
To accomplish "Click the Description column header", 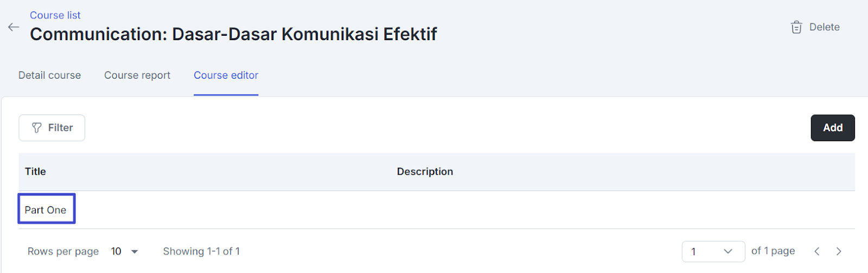I will point(425,172).
